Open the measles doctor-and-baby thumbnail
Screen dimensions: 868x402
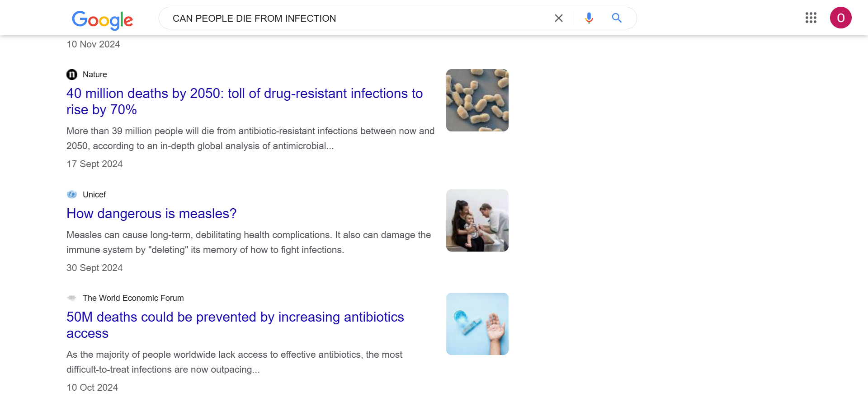[477, 220]
